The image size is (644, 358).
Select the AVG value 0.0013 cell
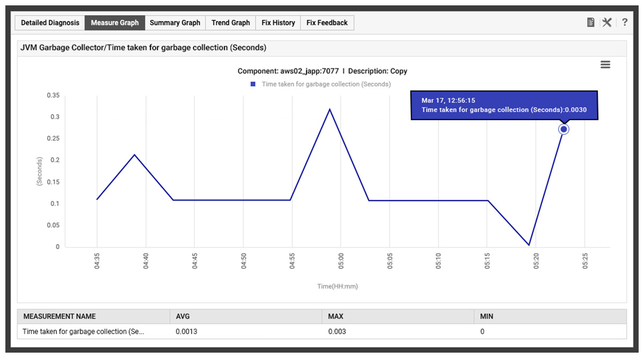(186, 331)
